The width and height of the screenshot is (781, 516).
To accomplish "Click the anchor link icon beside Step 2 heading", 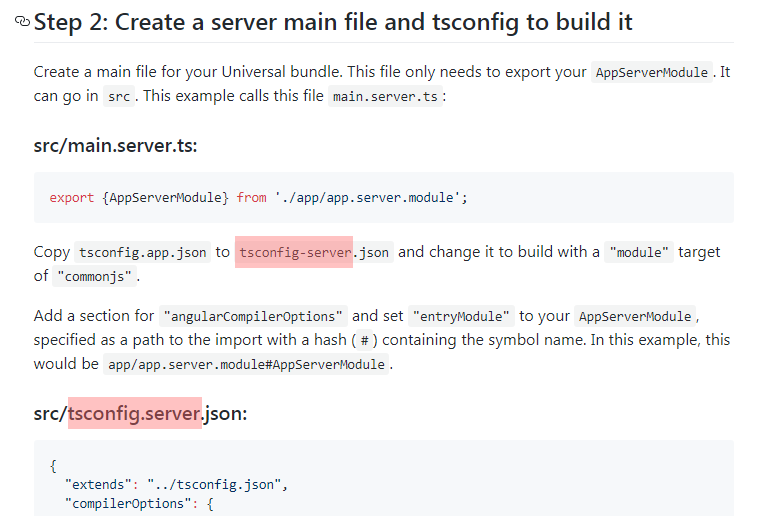I will [x=22, y=21].
